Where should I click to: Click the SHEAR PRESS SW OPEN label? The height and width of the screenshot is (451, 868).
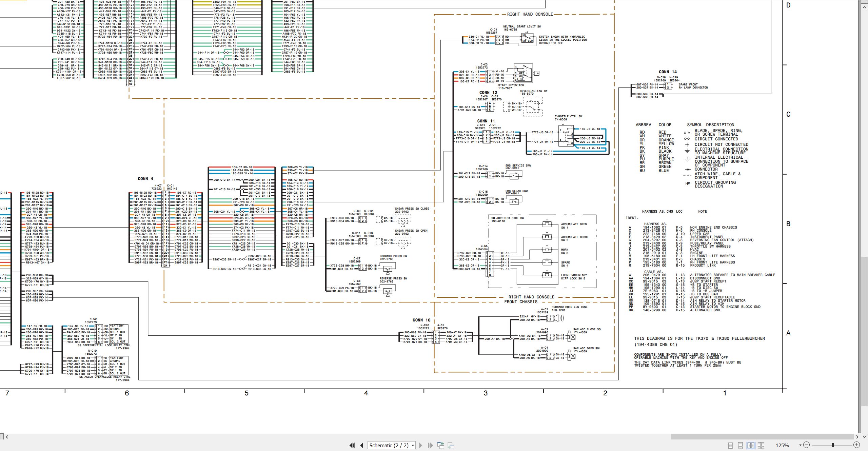[x=411, y=231]
